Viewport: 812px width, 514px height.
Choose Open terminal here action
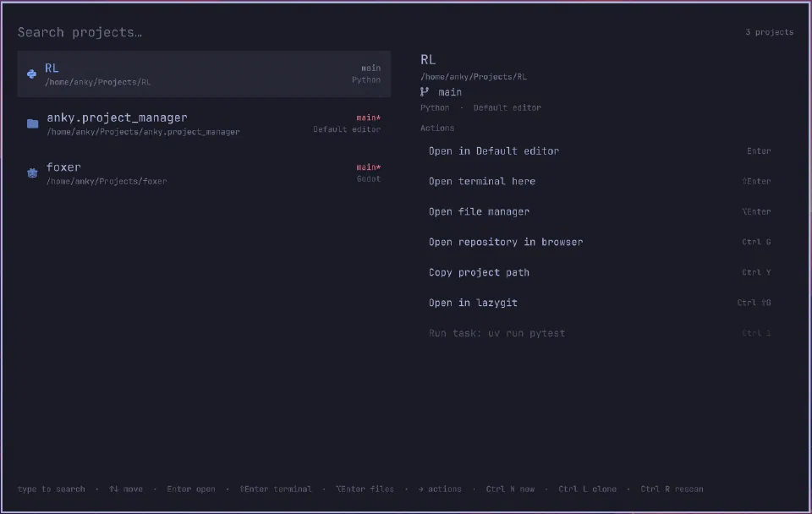pos(600,181)
